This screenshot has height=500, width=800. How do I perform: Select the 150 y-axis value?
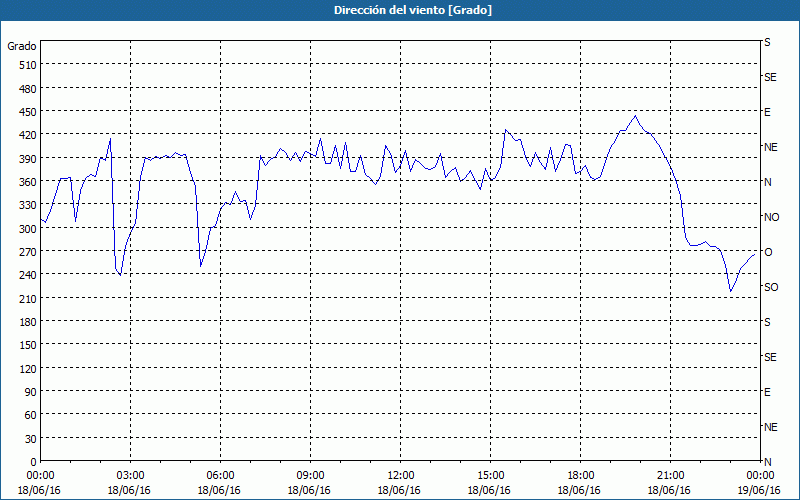(x=29, y=345)
